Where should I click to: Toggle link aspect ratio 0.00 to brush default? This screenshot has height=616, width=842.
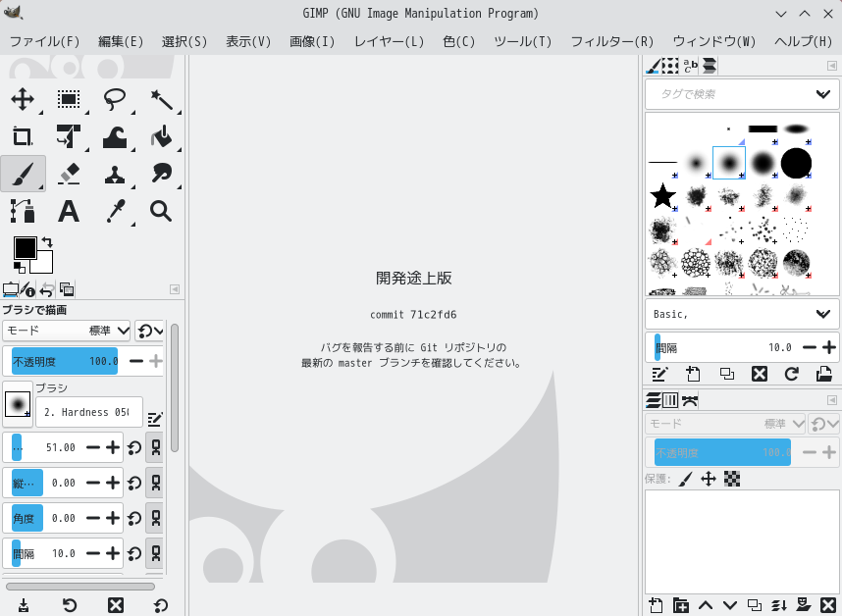[155, 483]
